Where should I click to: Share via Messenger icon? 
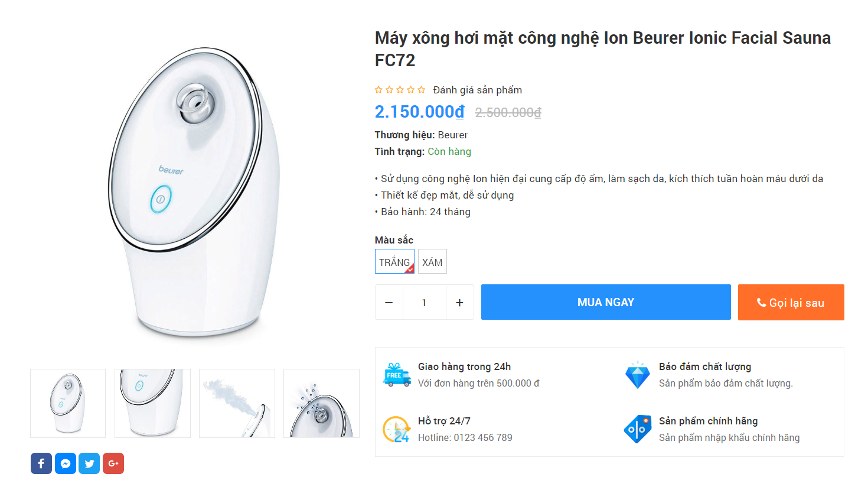tap(66, 463)
